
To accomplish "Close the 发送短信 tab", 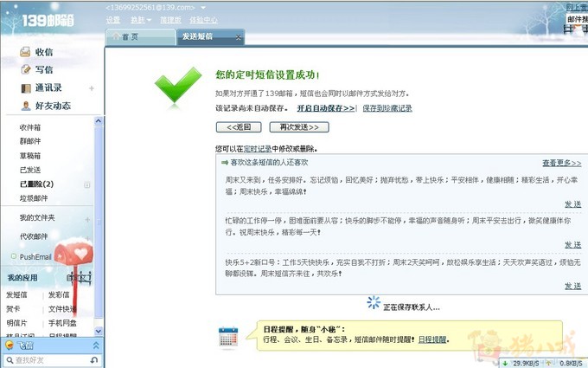I will [x=238, y=37].
